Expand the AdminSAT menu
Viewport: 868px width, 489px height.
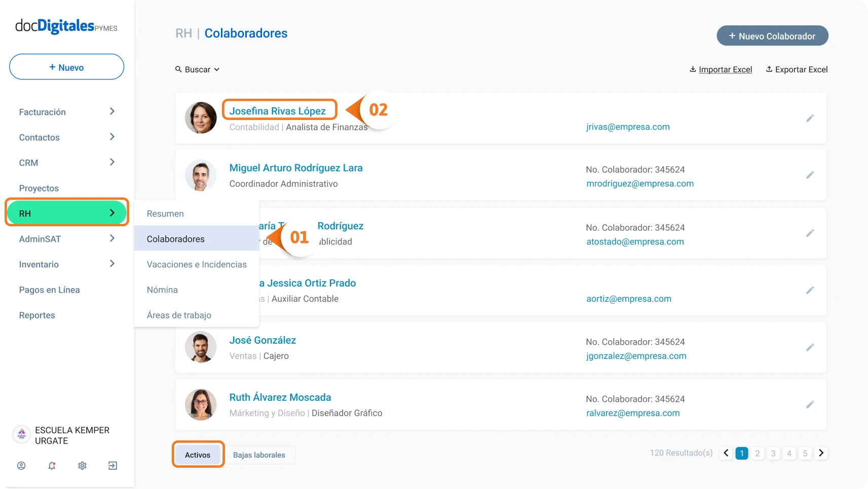(66, 239)
